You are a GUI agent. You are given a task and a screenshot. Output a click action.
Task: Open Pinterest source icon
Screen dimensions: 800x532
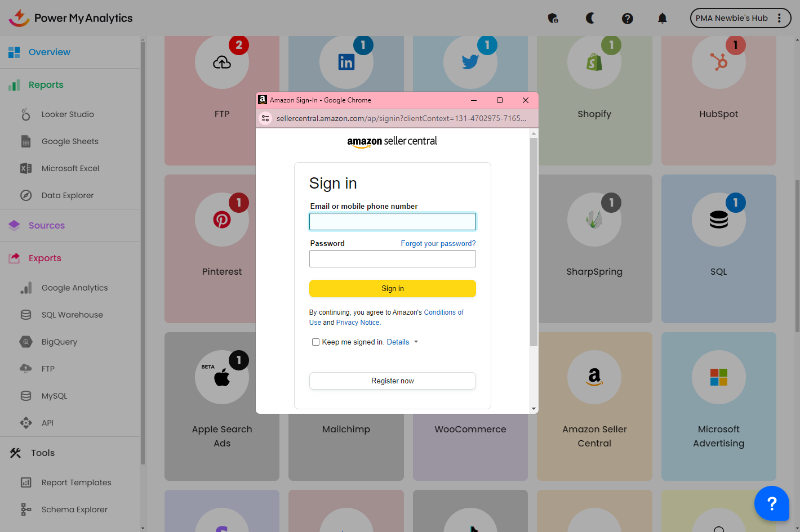[222, 220]
